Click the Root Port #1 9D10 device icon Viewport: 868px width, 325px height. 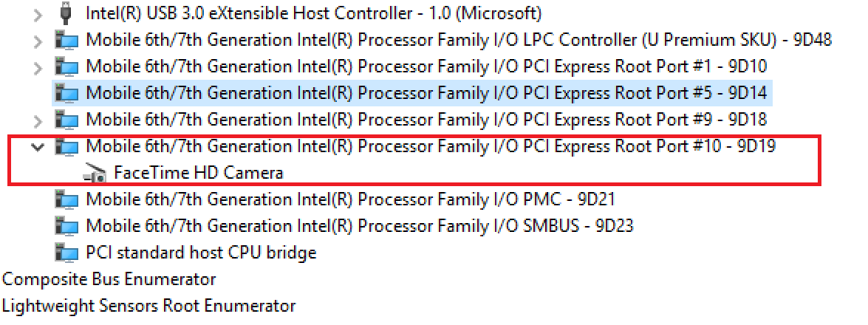pos(67,66)
